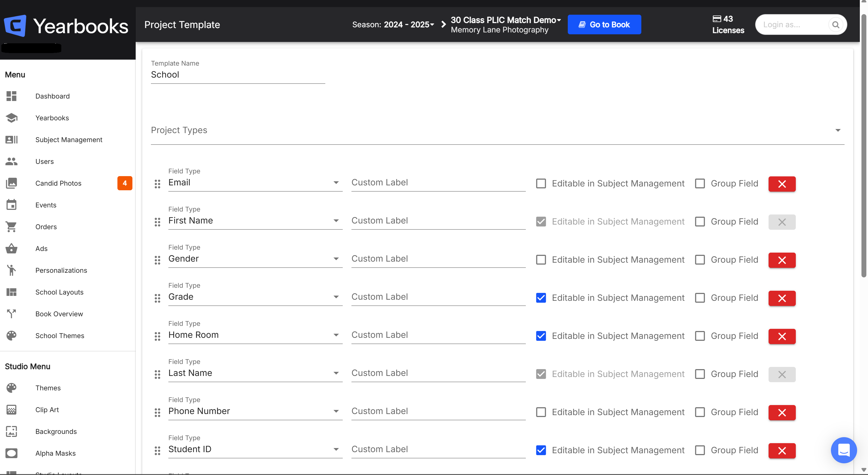
Task: Click the 43 Licenses indicator
Action: pos(728,24)
